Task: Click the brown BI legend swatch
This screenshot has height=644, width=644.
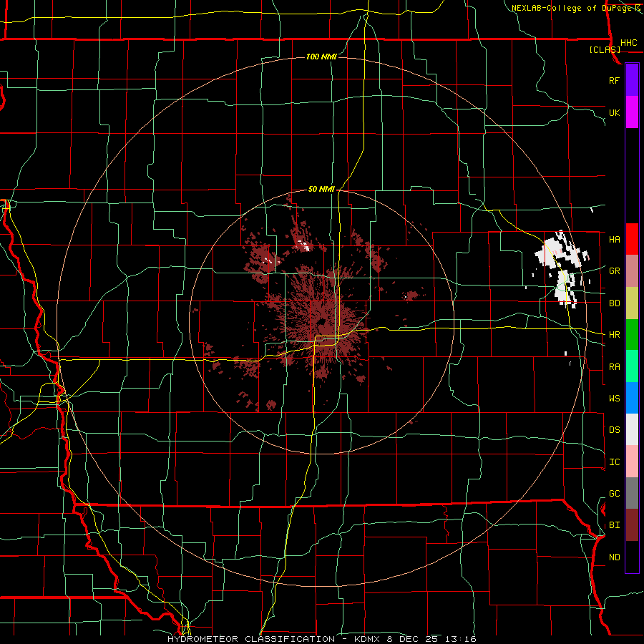Action: pos(632,525)
